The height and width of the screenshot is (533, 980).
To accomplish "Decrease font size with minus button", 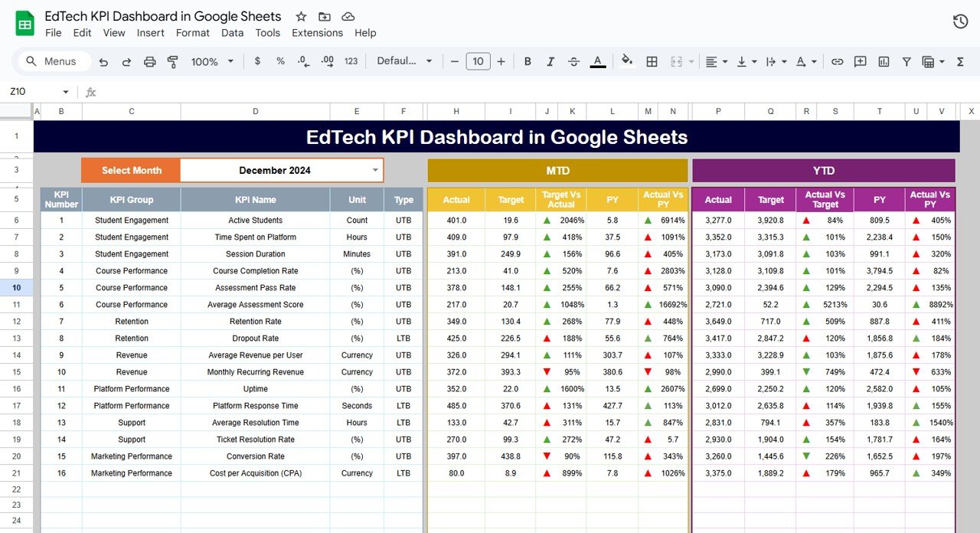I will pyautogui.click(x=454, y=61).
